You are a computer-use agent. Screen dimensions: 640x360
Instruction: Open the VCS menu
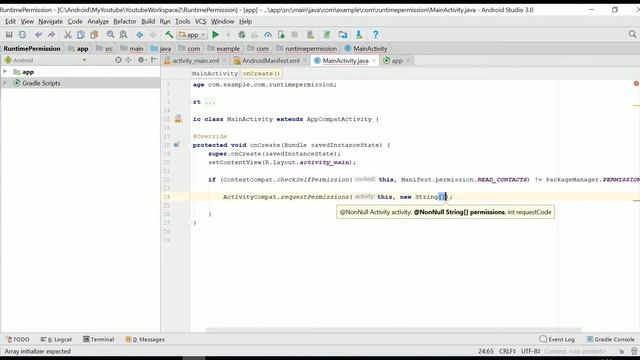200,21
